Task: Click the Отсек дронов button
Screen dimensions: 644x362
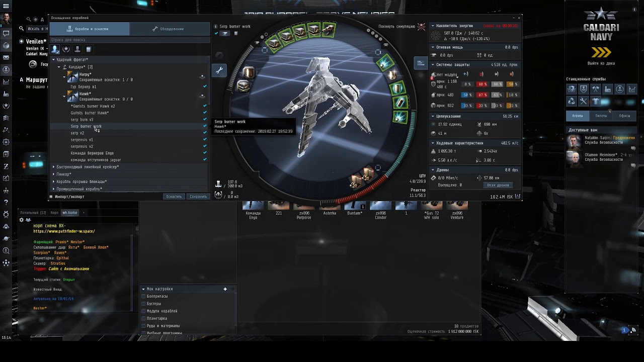Action: click(498, 185)
